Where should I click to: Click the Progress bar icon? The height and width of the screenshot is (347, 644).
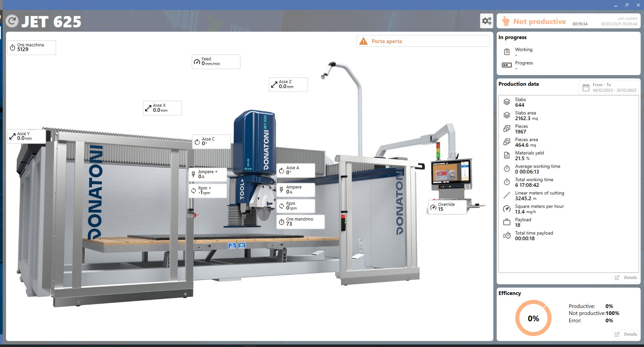507,65
